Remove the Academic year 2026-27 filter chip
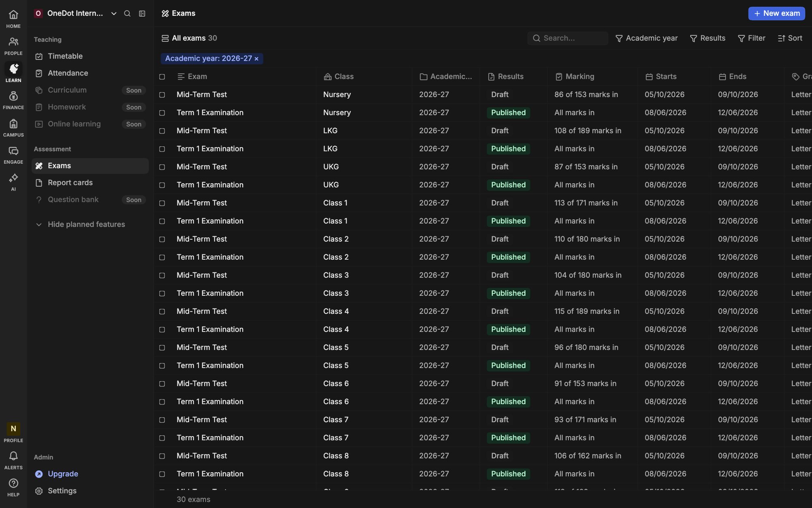This screenshot has height=508, width=812. point(257,59)
